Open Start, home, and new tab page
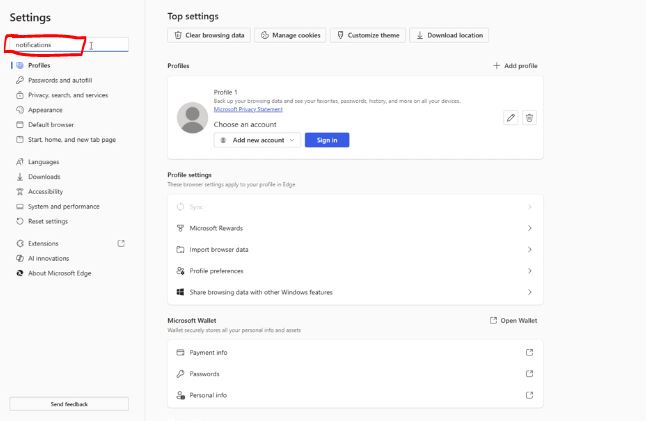 (x=72, y=139)
